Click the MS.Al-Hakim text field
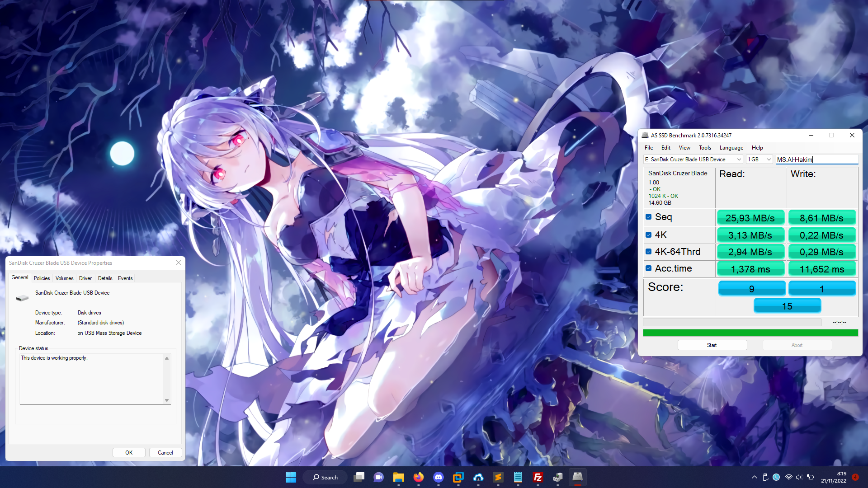 [x=817, y=160]
